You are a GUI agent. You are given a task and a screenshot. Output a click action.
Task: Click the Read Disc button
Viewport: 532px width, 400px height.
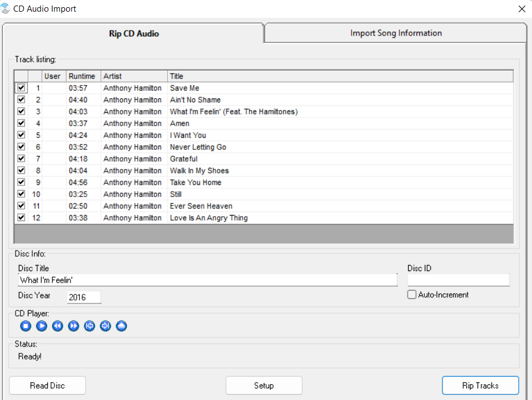point(47,386)
